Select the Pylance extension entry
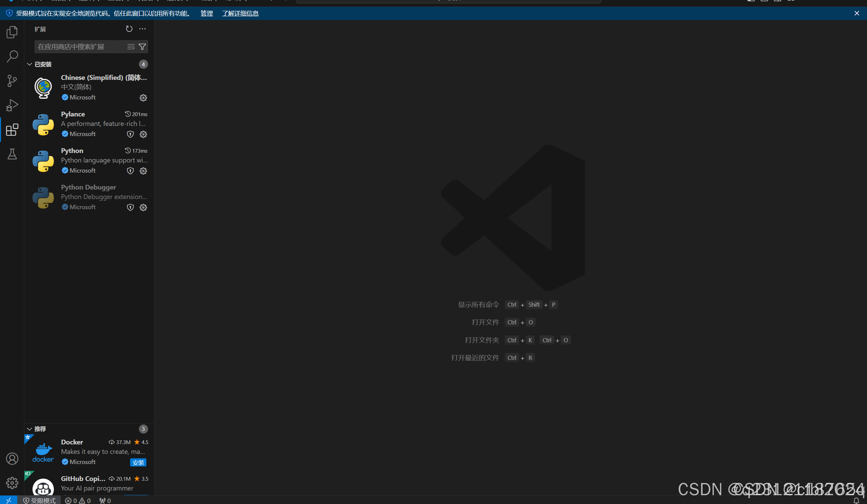This screenshot has height=504, width=867. point(89,124)
